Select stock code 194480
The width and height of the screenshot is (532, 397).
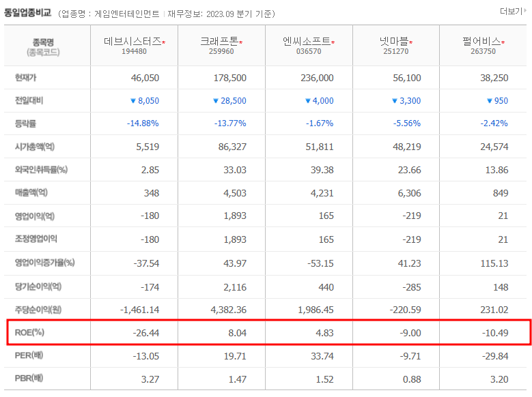click(134, 52)
